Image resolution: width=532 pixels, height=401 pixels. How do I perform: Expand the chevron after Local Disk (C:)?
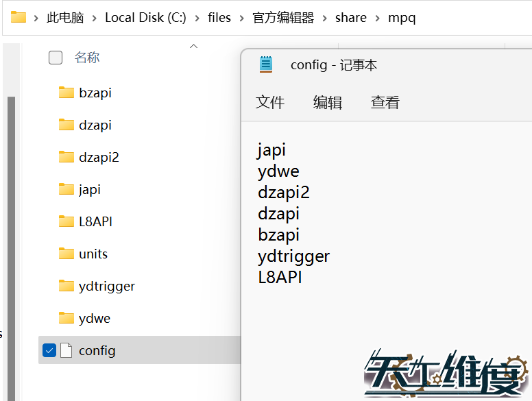tap(197, 18)
